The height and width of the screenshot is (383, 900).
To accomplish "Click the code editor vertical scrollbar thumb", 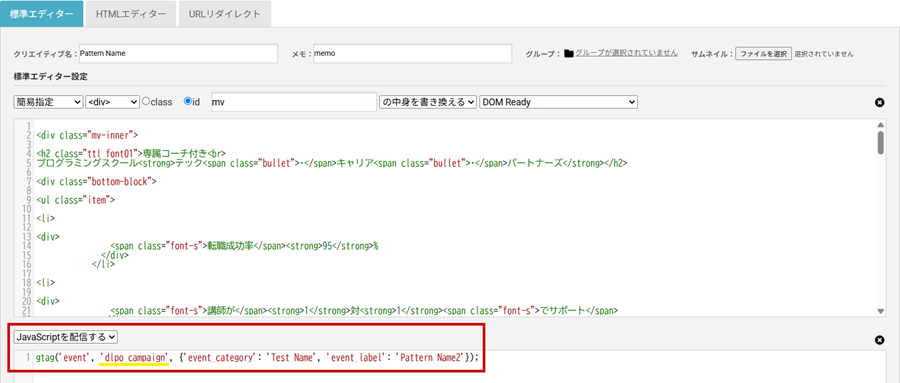I will [881, 142].
